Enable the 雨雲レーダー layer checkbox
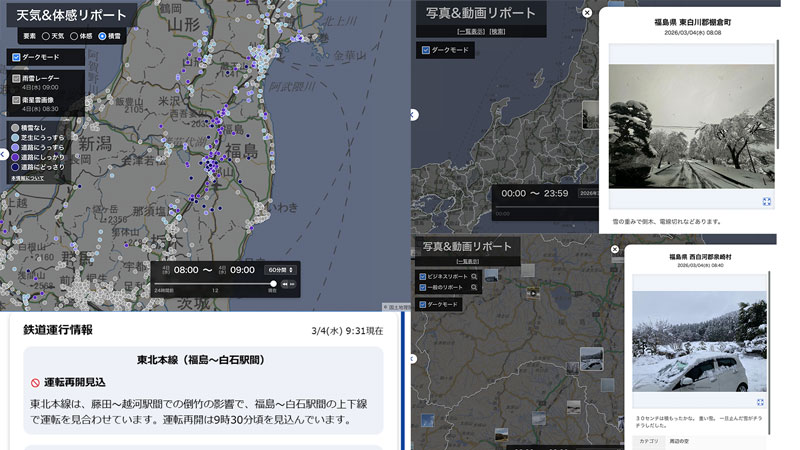Image resolution: width=800 pixels, height=450 pixels. [x=16, y=77]
